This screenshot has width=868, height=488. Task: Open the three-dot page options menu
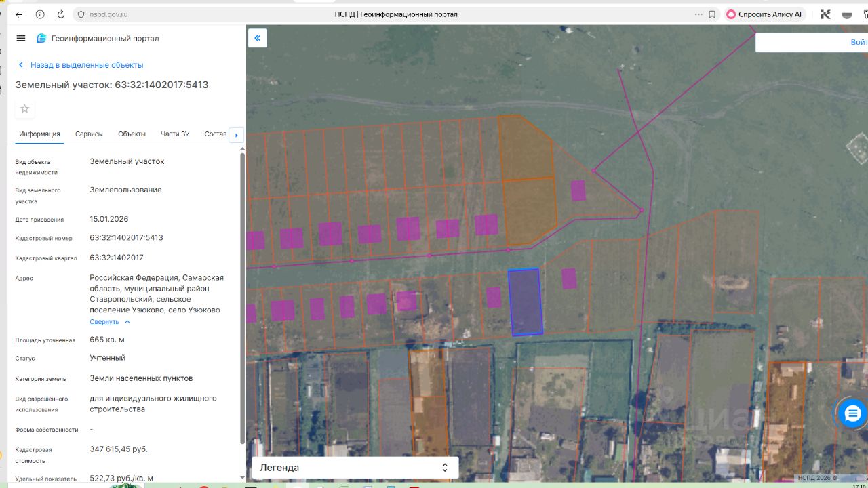[698, 14]
